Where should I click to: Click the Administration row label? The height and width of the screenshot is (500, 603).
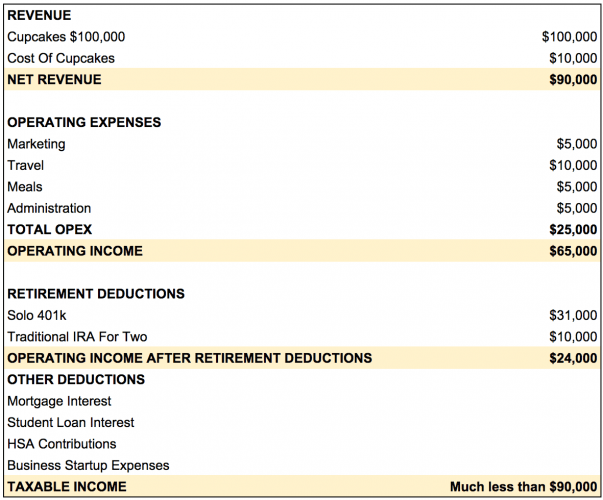coord(49,208)
